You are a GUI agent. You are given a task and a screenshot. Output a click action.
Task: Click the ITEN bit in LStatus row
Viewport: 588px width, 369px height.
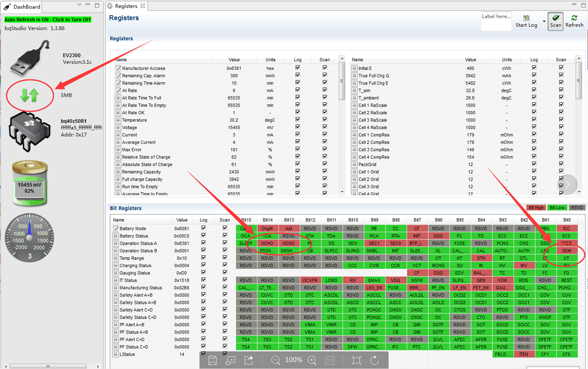524,354
